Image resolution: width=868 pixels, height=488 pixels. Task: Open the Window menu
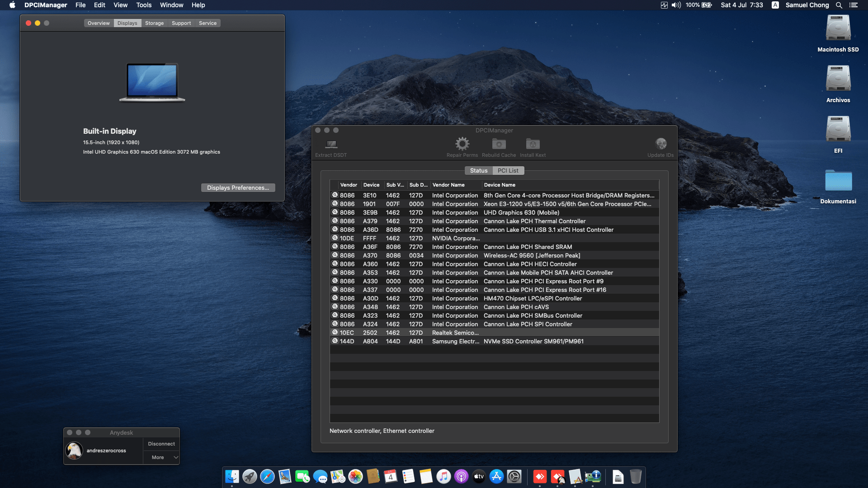click(x=171, y=5)
